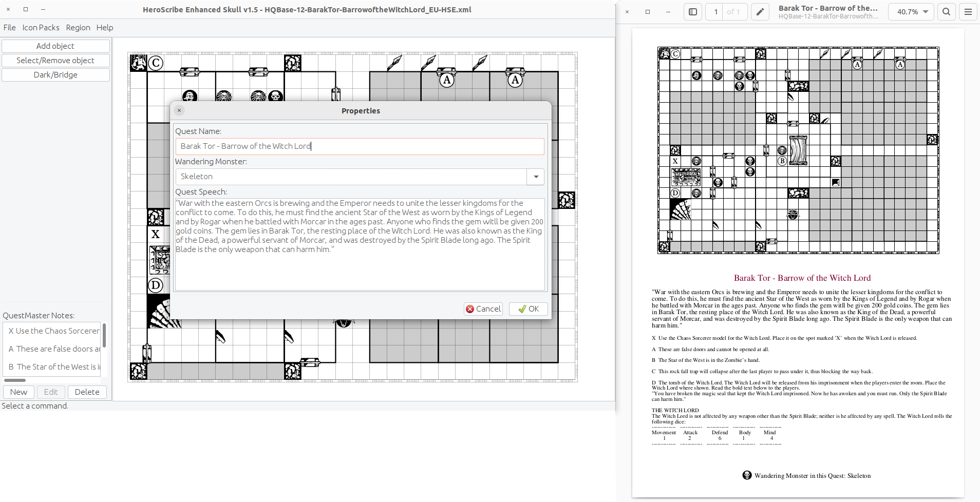Click the C marker on the map
This screenshot has width=980, height=502.
(x=156, y=63)
